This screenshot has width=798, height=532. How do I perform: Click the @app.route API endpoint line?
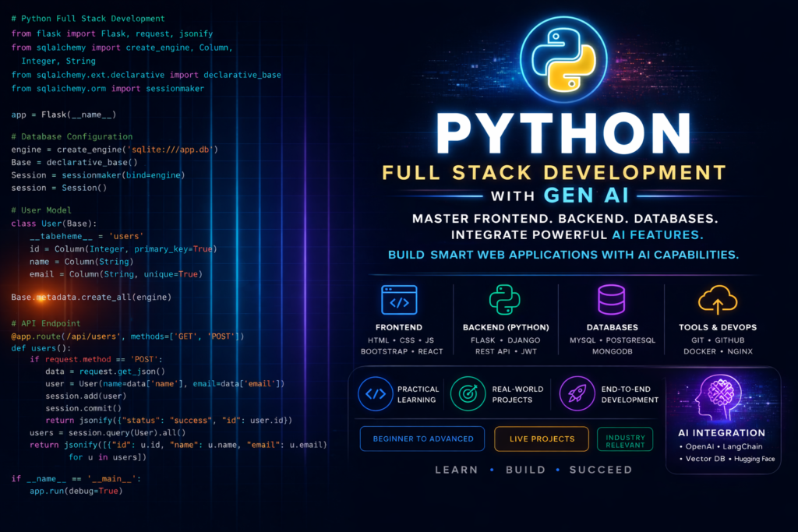pos(129,336)
